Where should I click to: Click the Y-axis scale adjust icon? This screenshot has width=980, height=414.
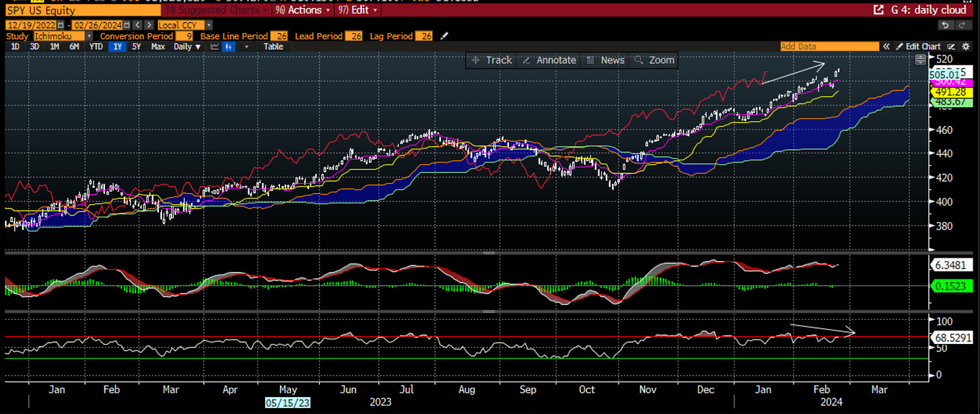(x=920, y=60)
